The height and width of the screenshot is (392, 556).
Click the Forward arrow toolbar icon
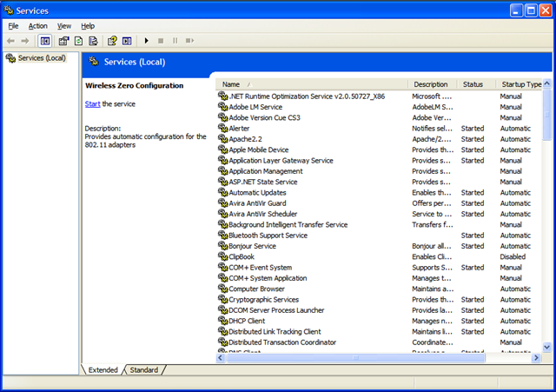25,41
